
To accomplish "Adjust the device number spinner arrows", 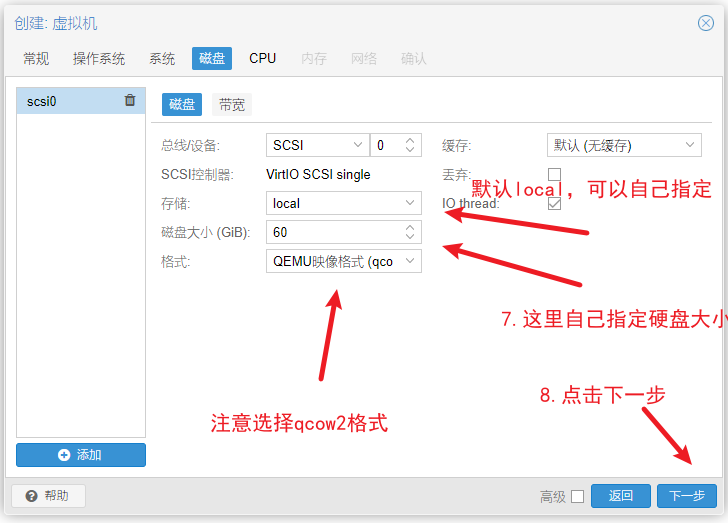I will coord(410,145).
